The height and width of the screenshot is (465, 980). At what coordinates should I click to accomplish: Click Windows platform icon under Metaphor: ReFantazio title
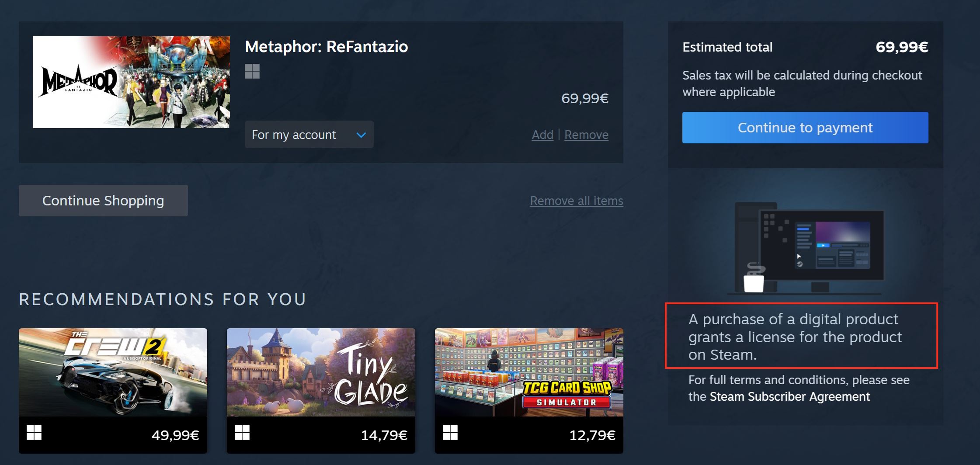point(252,71)
